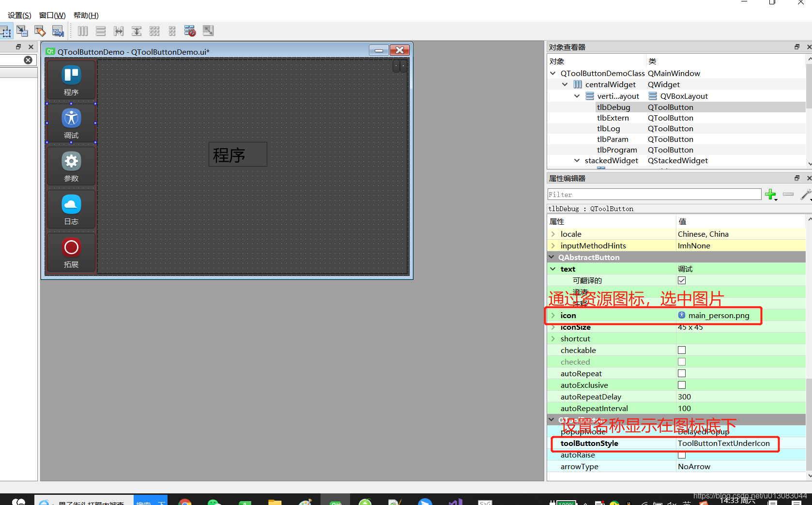Edit the ToolButtonTextUnderIcon value
This screenshot has height=505, width=812.
741,443
